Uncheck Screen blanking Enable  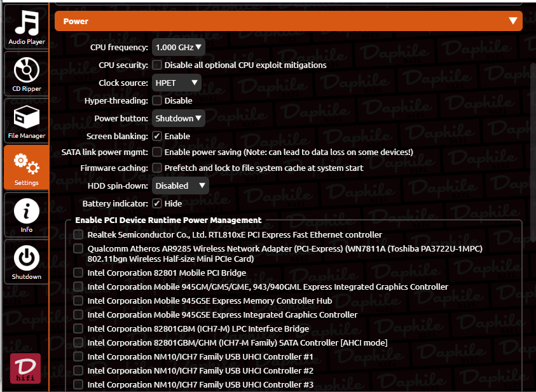coord(156,135)
